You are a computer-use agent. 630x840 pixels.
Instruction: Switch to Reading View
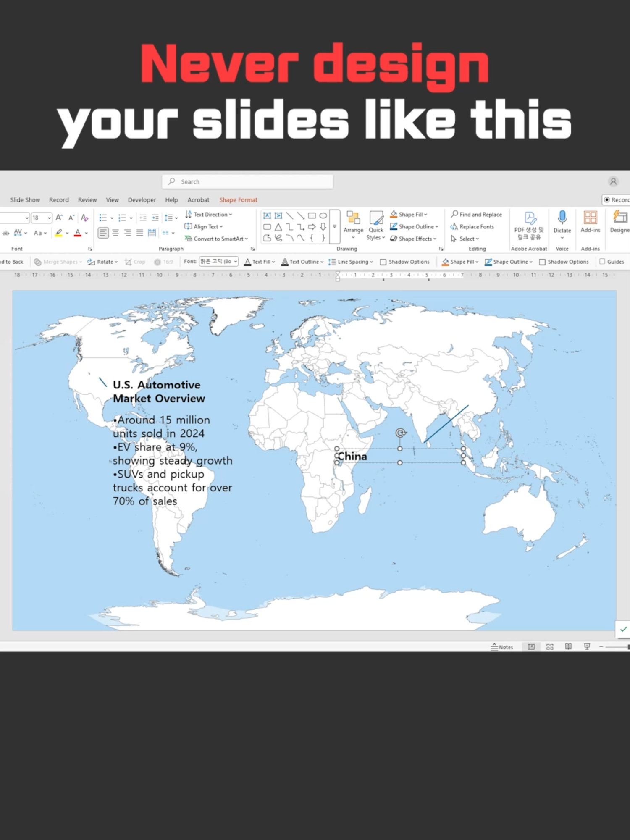tap(568, 647)
